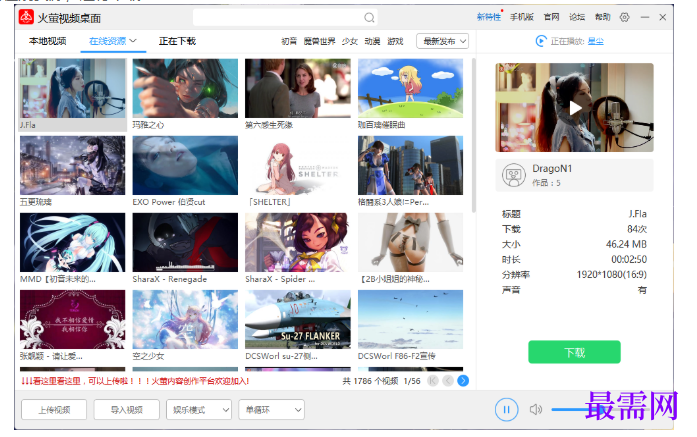Screen dimensions: 697x437
Task: Click the 共 1786 个视频 count text
Action: click(370, 381)
